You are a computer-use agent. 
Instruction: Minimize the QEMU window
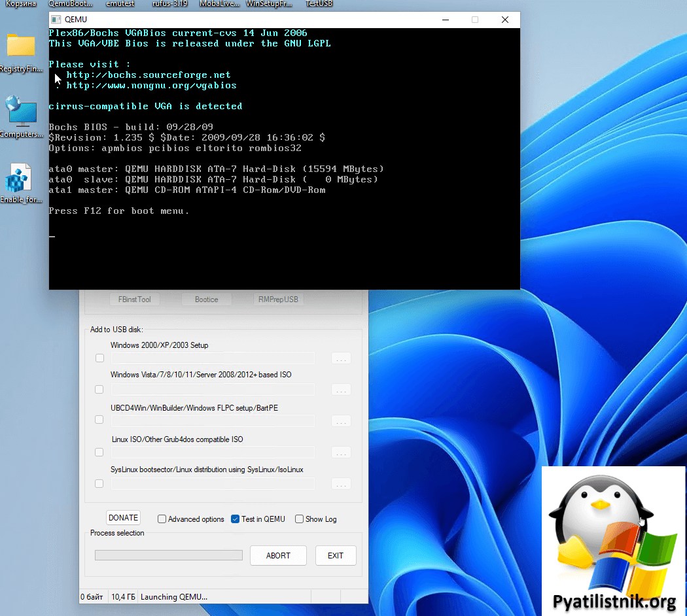445,20
